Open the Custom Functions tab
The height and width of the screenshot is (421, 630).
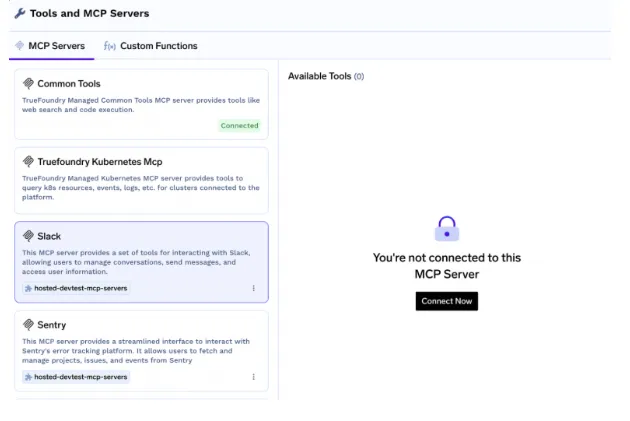point(151,46)
